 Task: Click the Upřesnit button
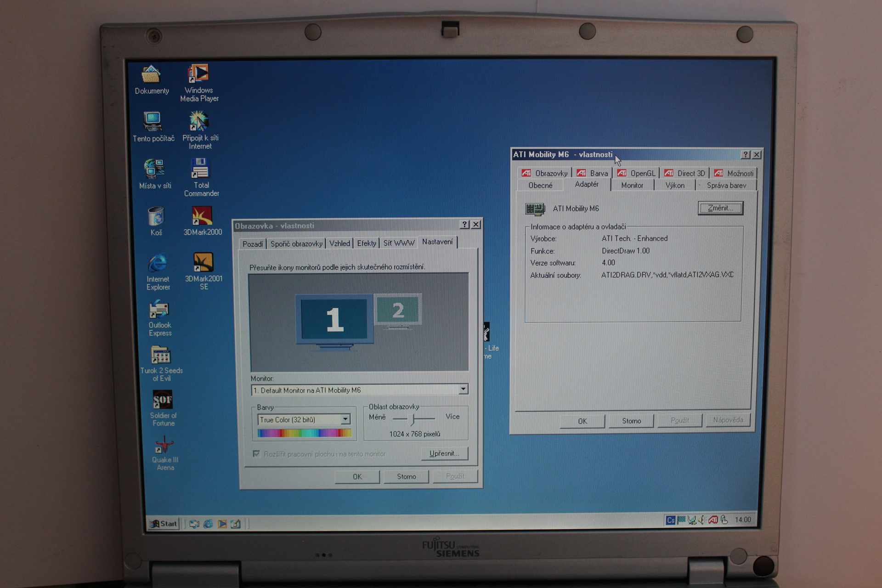point(444,453)
